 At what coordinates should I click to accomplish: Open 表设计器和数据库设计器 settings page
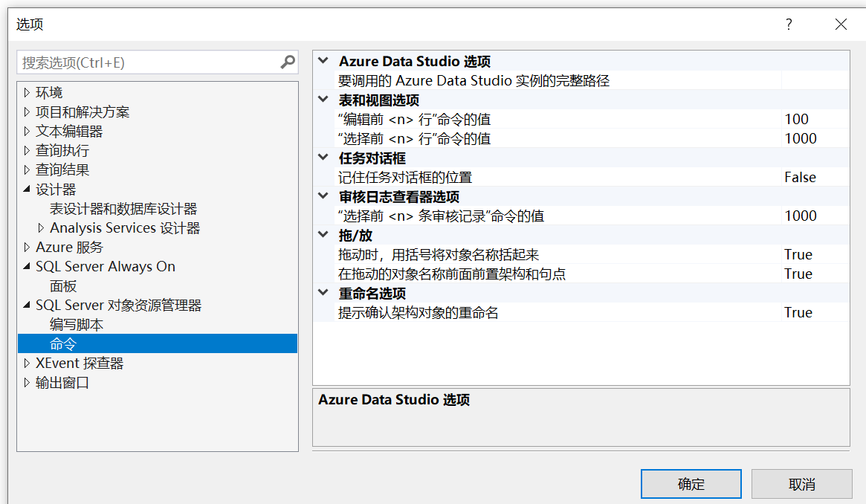(x=123, y=209)
